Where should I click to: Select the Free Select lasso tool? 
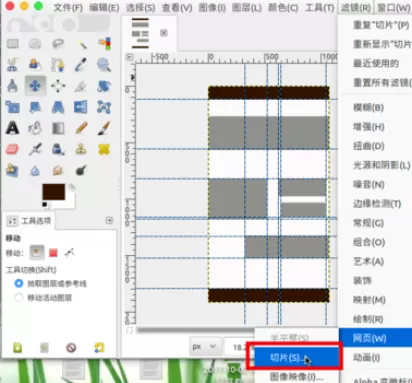[58, 44]
